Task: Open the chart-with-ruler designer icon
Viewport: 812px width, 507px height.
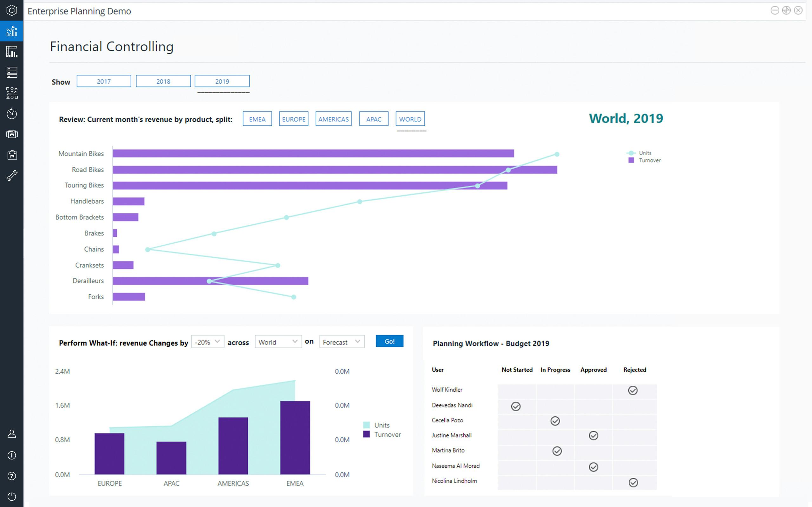Action: point(12,52)
